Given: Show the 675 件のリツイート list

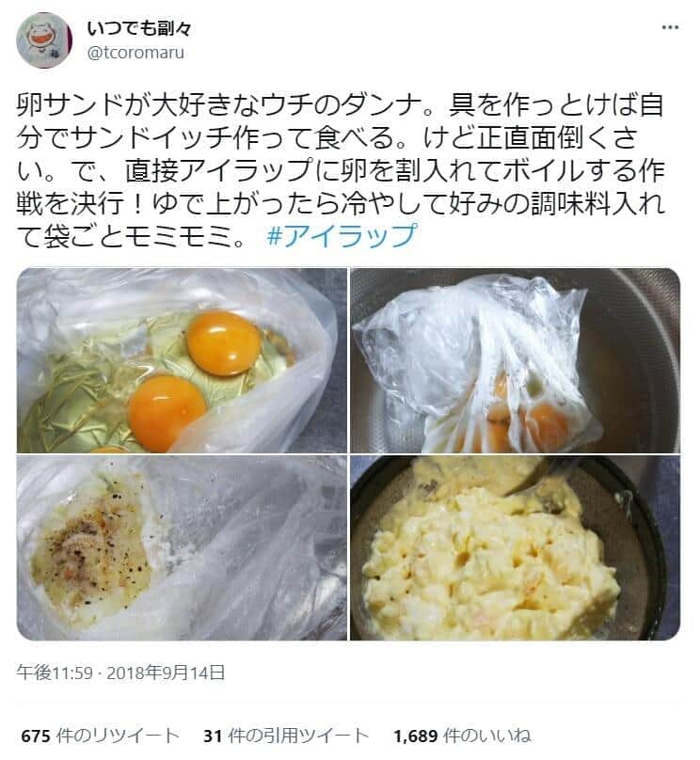Looking at the screenshot, I should coord(101,736).
